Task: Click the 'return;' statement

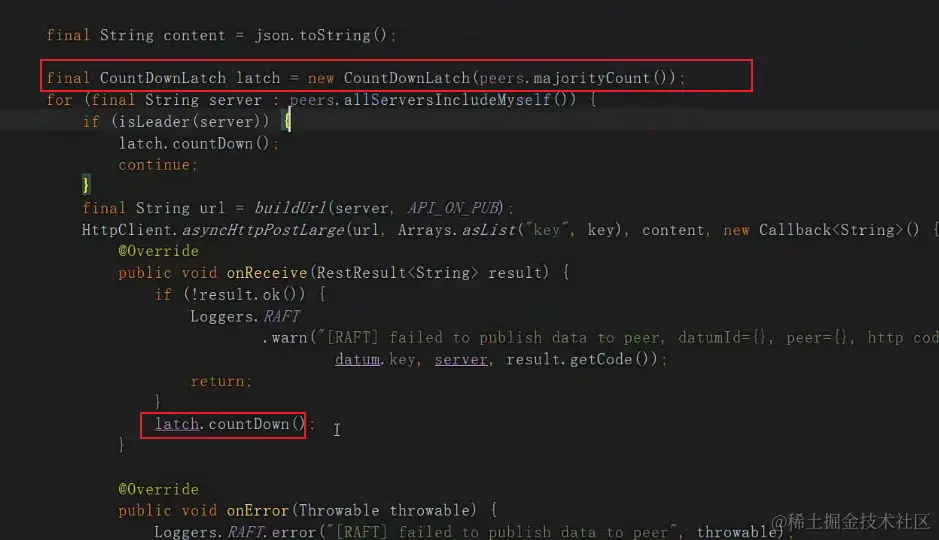Action: pyautogui.click(x=221, y=381)
